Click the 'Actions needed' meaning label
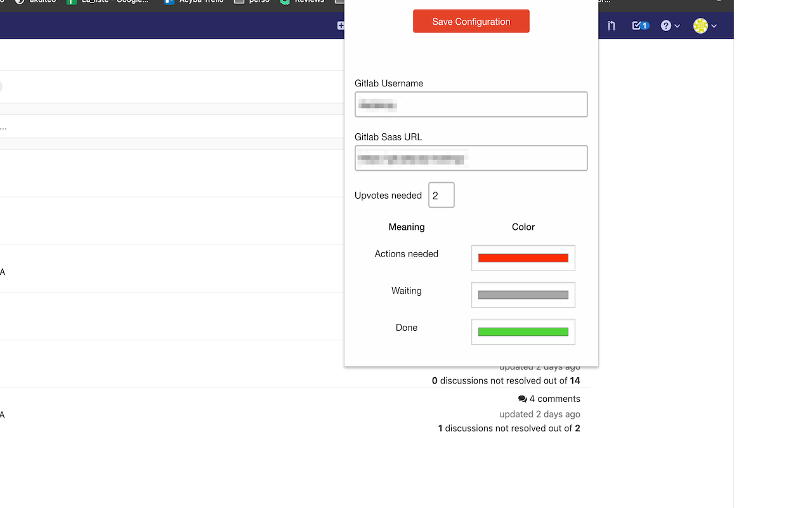 point(407,253)
